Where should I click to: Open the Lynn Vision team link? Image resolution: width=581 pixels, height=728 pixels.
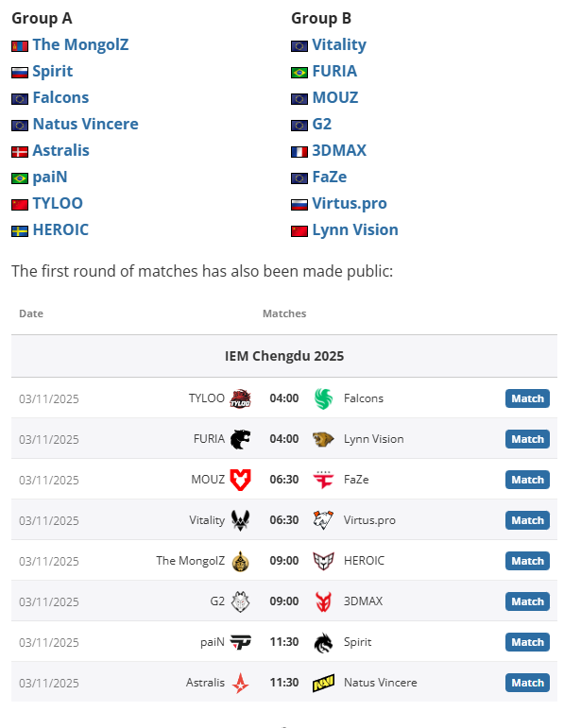pyautogui.click(x=355, y=229)
